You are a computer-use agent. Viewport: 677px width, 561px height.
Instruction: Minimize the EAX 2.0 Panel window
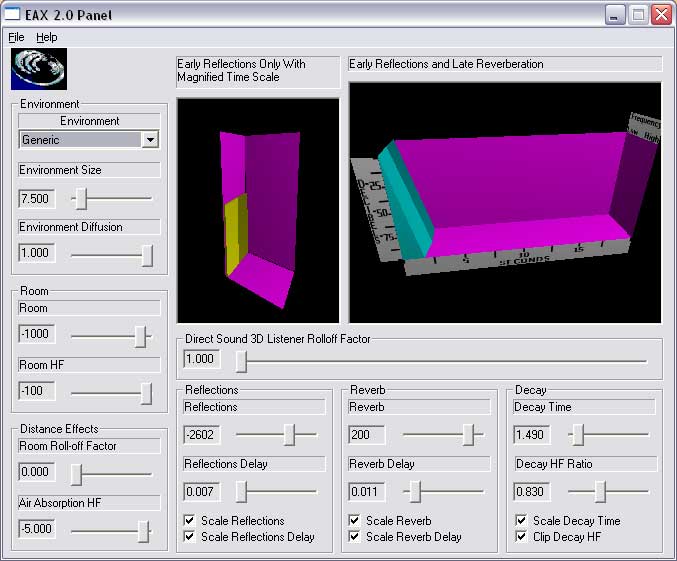point(615,15)
